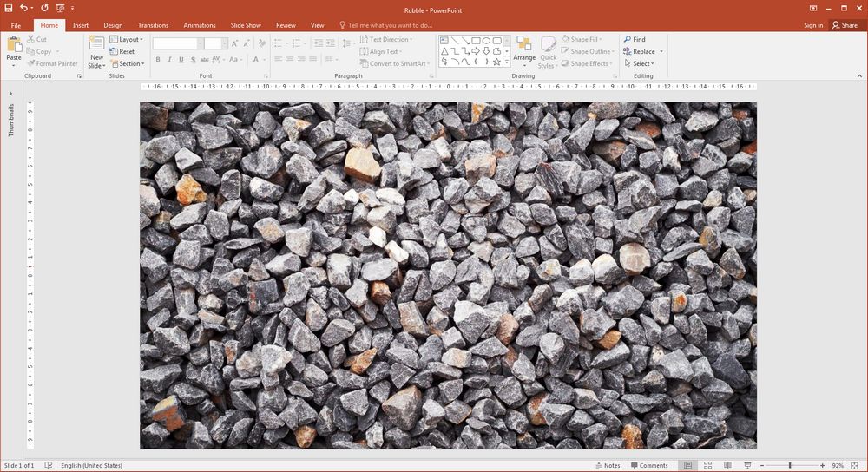868x472 pixels.
Task: Start slide show from beginning via quick access
Action: (x=60, y=8)
